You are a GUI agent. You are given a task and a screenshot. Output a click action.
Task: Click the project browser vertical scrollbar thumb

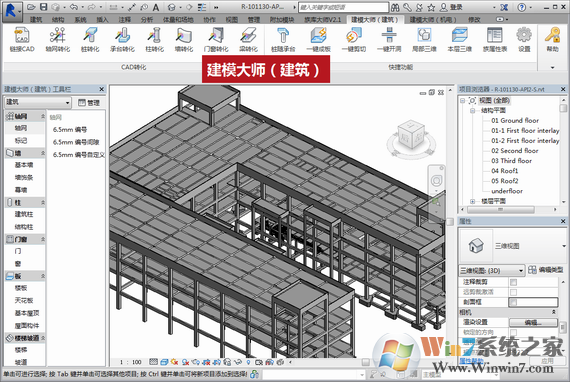(563, 108)
